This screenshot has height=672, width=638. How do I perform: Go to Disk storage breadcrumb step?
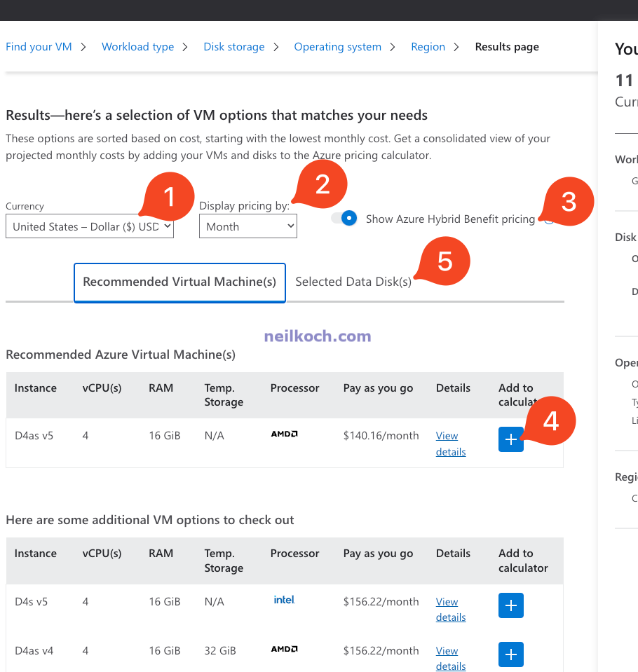(234, 47)
